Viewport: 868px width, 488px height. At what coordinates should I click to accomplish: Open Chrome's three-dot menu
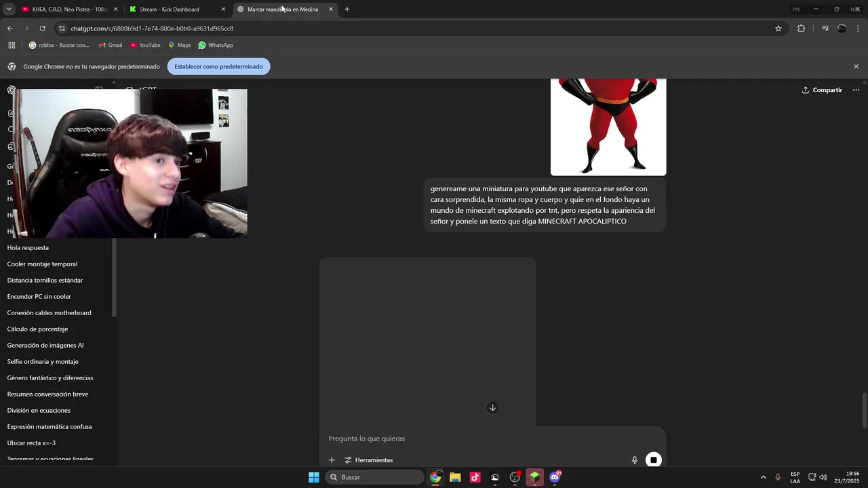(x=859, y=28)
